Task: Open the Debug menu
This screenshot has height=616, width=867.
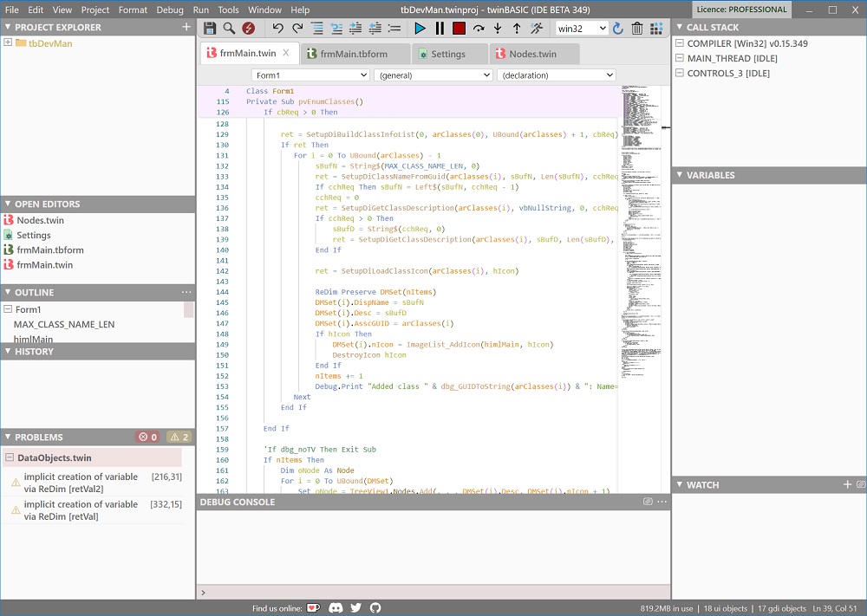Action: pyautogui.click(x=170, y=10)
